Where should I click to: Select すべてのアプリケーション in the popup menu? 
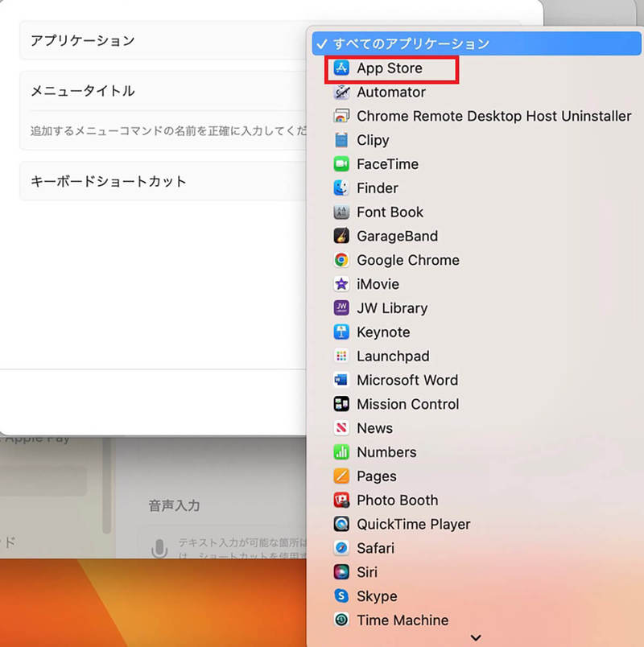[x=477, y=43]
